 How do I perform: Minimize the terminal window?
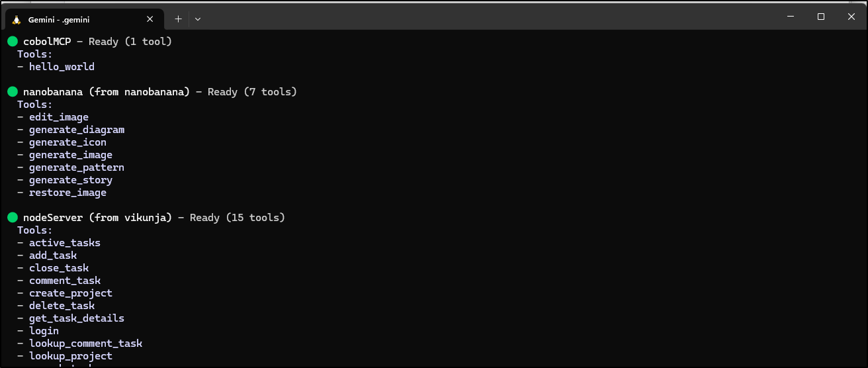click(x=790, y=17)
